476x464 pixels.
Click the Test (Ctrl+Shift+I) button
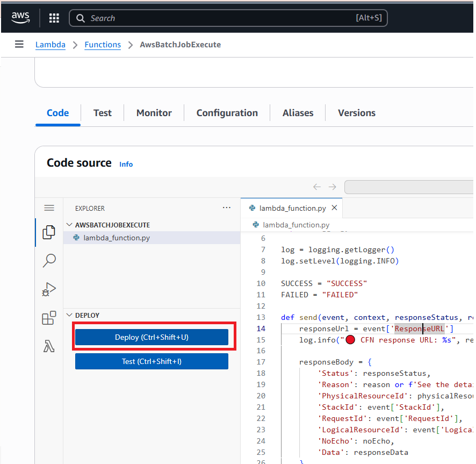click(x=152, y=361)
